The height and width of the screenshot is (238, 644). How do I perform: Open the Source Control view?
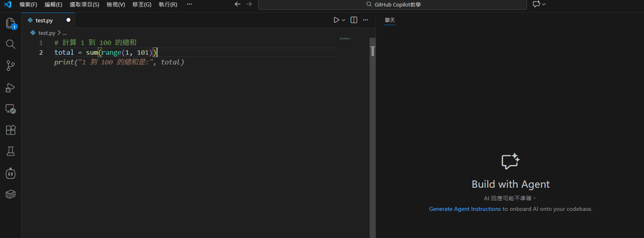coord(11,66)
